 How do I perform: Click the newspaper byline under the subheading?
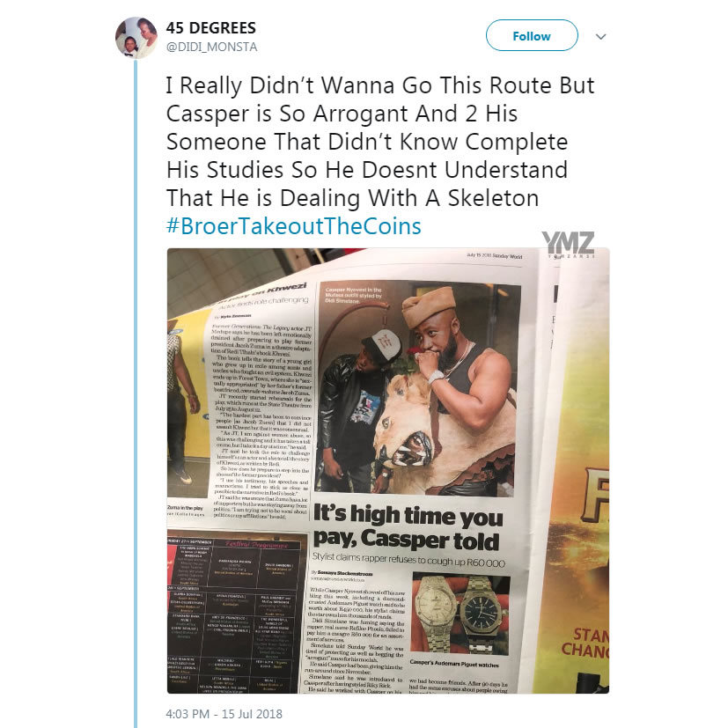pos(342,576)
